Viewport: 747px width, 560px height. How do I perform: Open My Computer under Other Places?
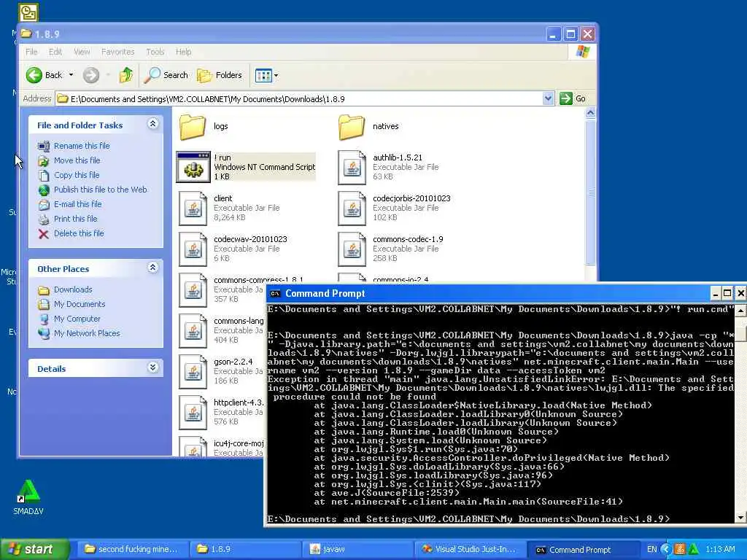(77, 319)
